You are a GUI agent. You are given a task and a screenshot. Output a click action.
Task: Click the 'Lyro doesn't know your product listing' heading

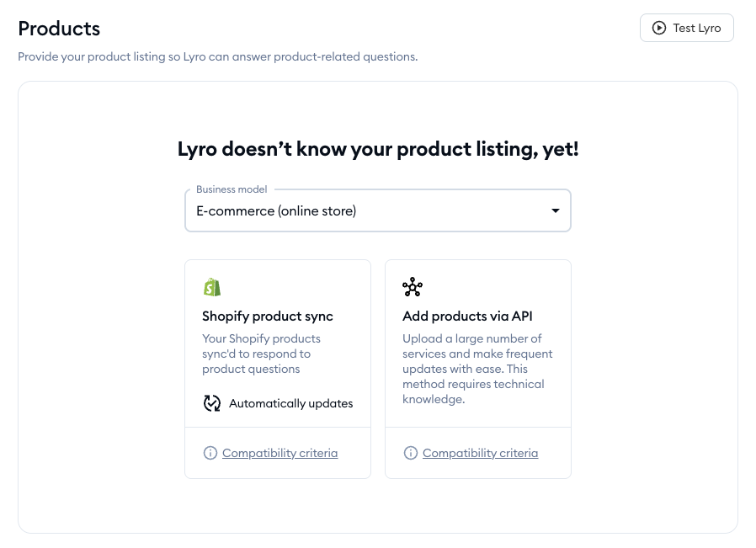point(378,150)
